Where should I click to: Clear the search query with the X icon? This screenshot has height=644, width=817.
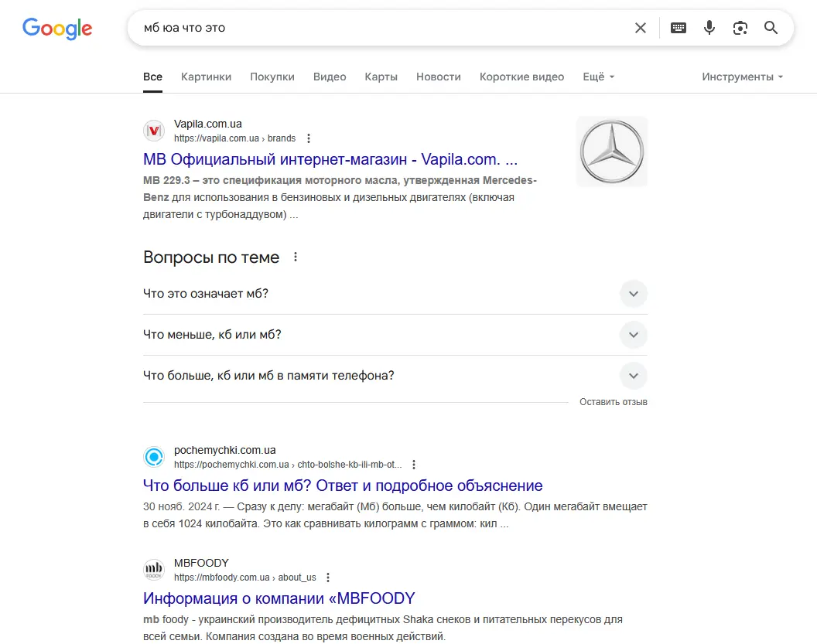pyautogui.click(x=641, y=28)
